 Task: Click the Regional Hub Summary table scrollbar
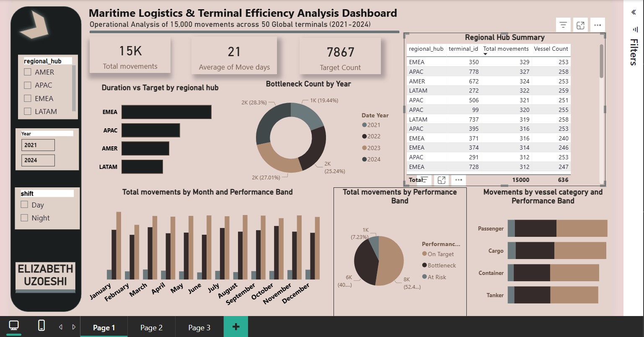point(602,63)
